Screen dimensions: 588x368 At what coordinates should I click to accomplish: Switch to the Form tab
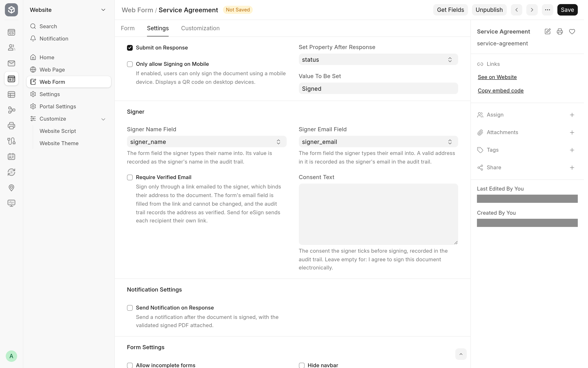[x=128, y=28]
